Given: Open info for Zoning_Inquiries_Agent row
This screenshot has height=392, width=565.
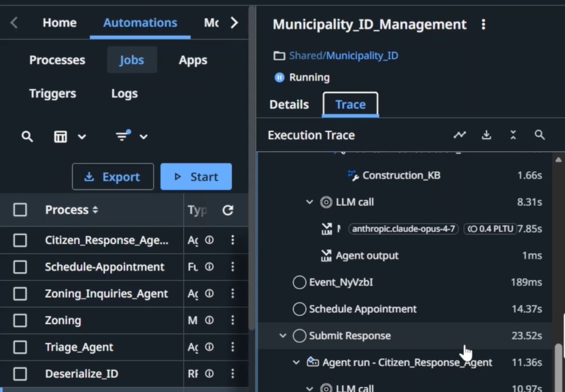Looking at the screenshot, I should pos(210,293).
